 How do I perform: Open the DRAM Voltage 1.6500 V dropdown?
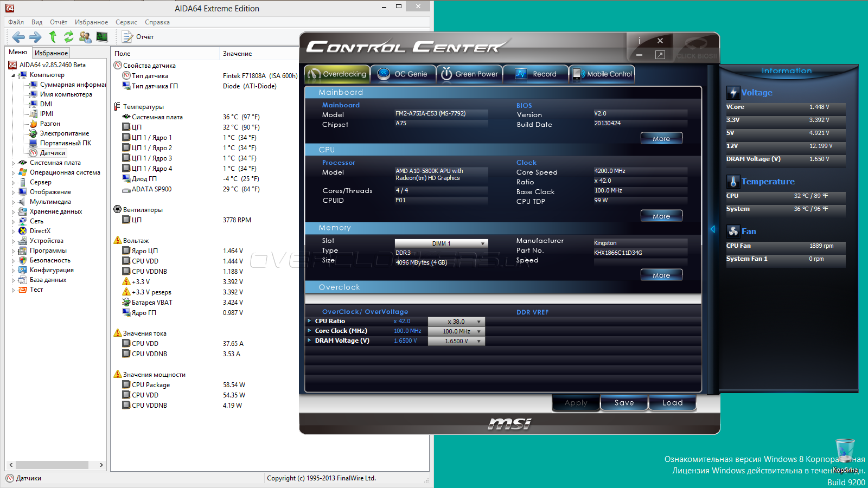pyautogui.click(x=456, y=341)
